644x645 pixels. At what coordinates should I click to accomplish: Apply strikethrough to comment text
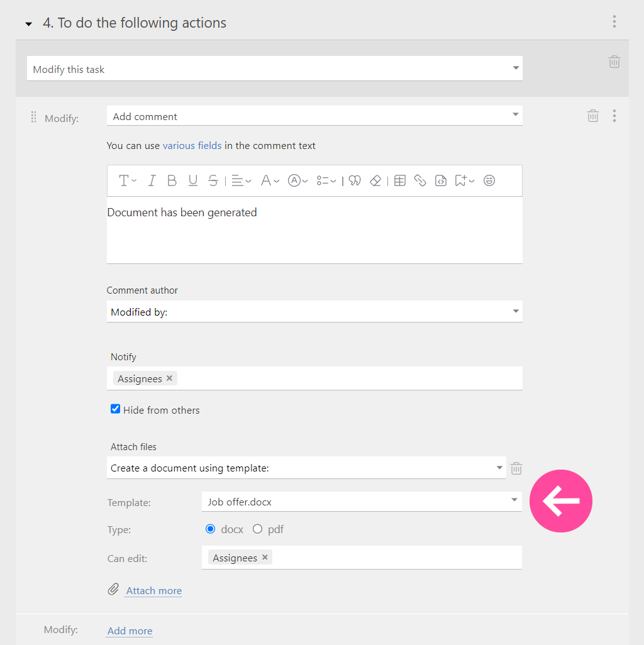213,180
